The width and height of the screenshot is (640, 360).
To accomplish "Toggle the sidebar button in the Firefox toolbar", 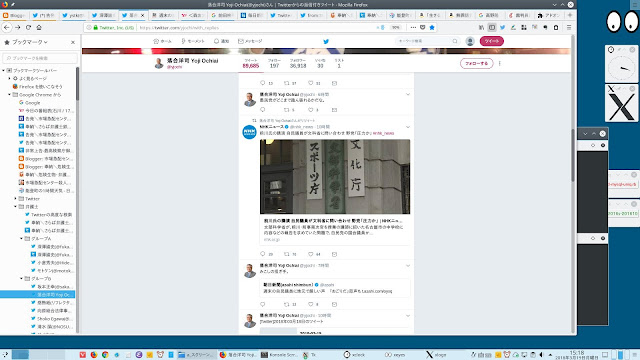I will coord(492,27).
